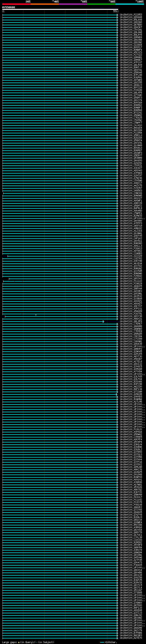The image size is (146, 644).
Task: Select hit label UniRef100_P26791
Action: 131,314
